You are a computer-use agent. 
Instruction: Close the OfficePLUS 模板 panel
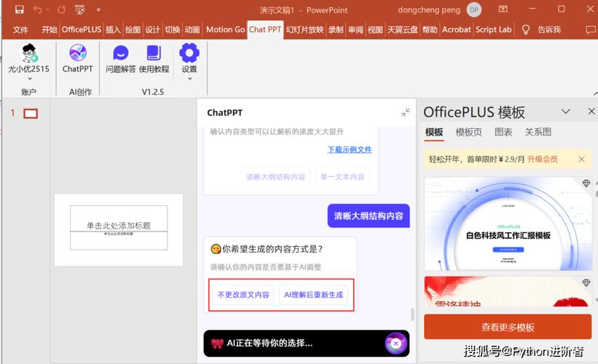point(591,111)
